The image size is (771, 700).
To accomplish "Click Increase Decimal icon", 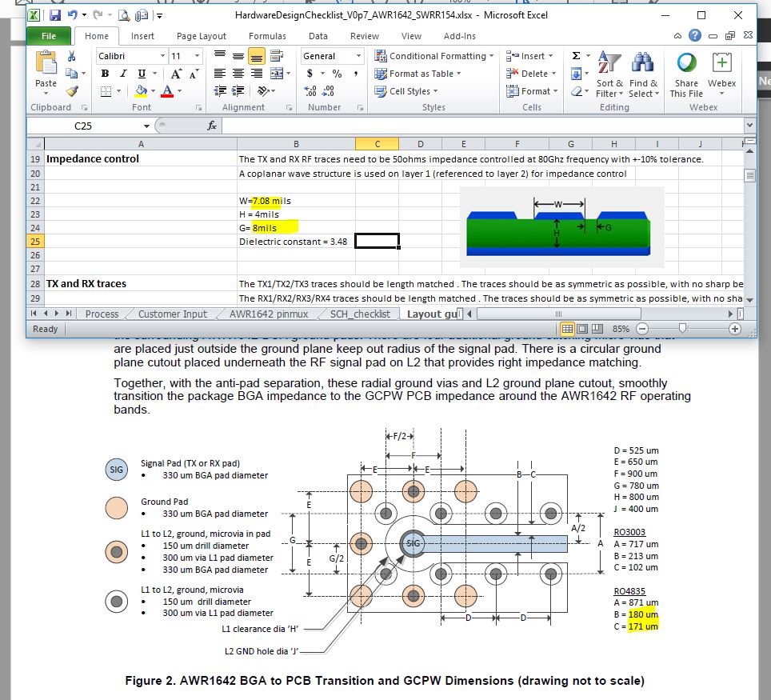I will (x=310, y=91).
